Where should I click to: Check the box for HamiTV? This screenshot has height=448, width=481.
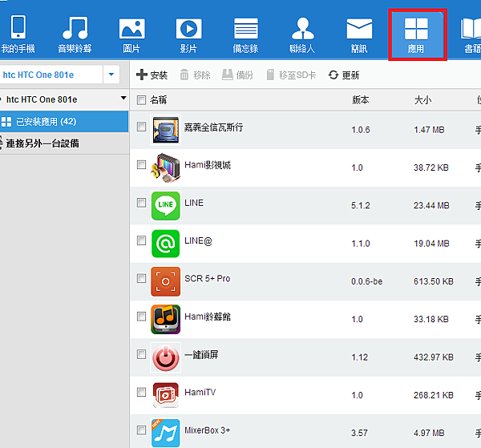coord(141,392)
